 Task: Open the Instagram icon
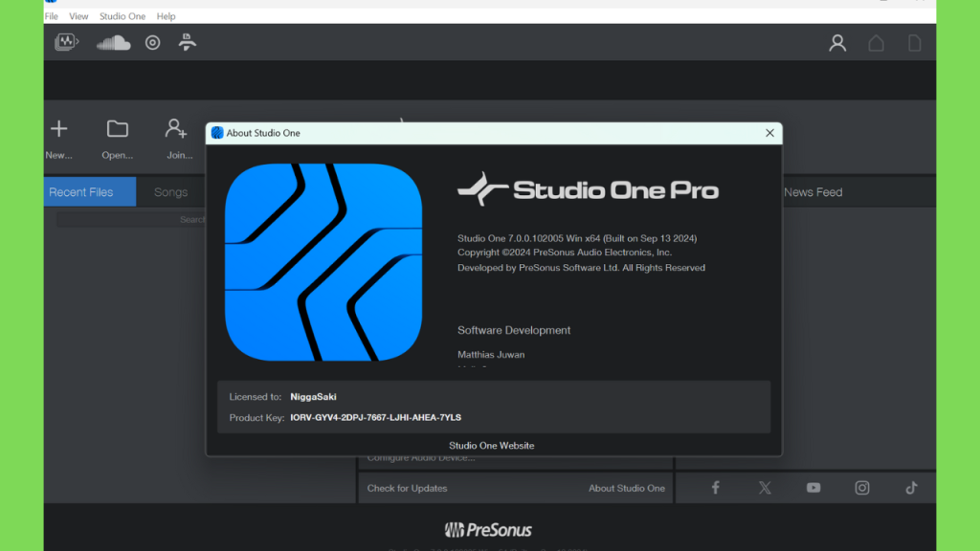862,488
